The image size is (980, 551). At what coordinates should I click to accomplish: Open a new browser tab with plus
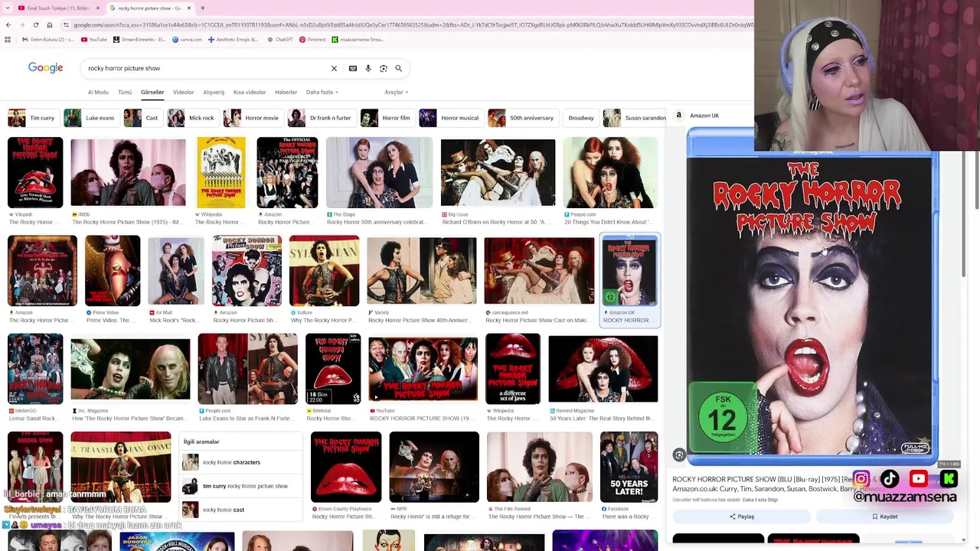203,8
